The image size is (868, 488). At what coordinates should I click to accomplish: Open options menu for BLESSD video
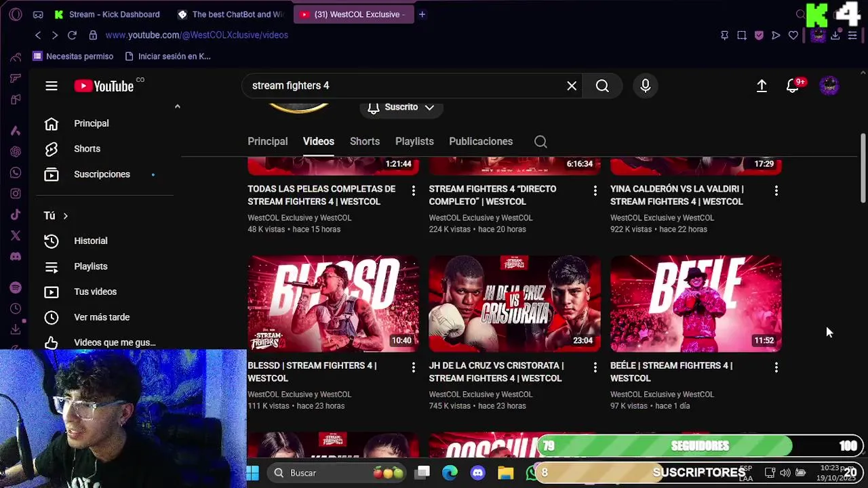[413, 367]
